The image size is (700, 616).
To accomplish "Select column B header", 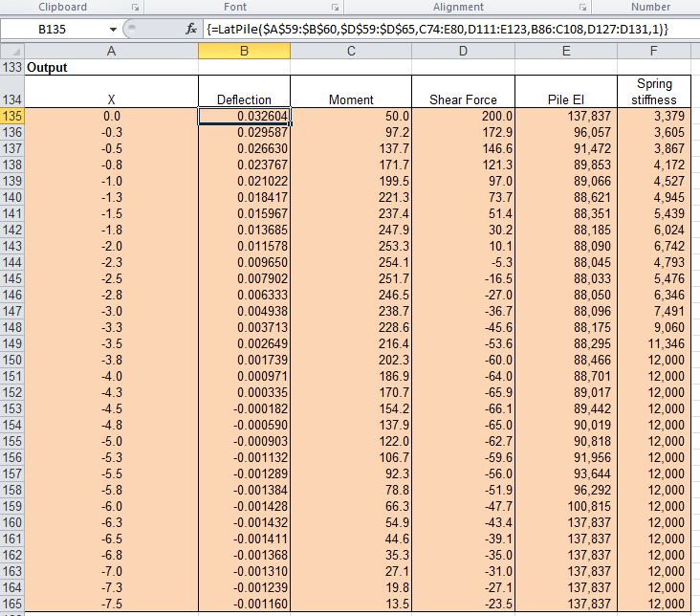I will [x=244, y=52].
